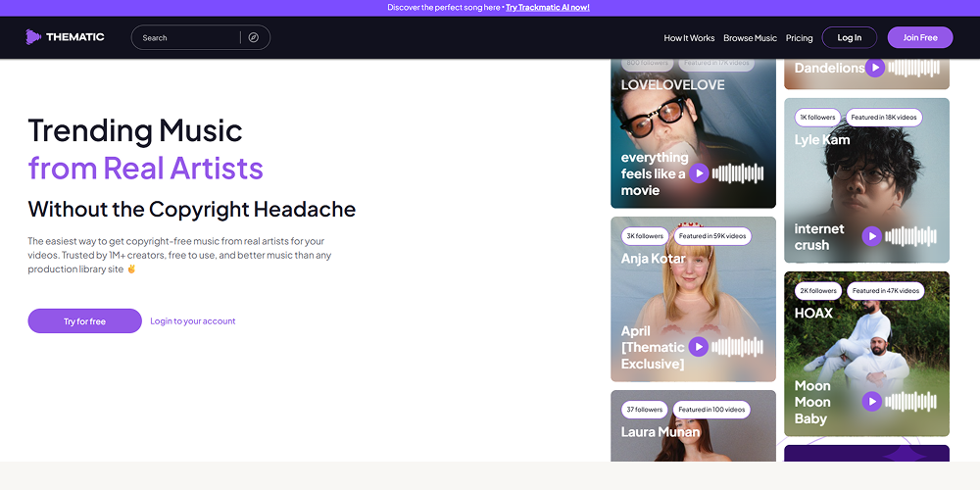The image size is (980, 490).
Task: Click 'Featured in 18K videos' badge
Action: tap(884, 118)
